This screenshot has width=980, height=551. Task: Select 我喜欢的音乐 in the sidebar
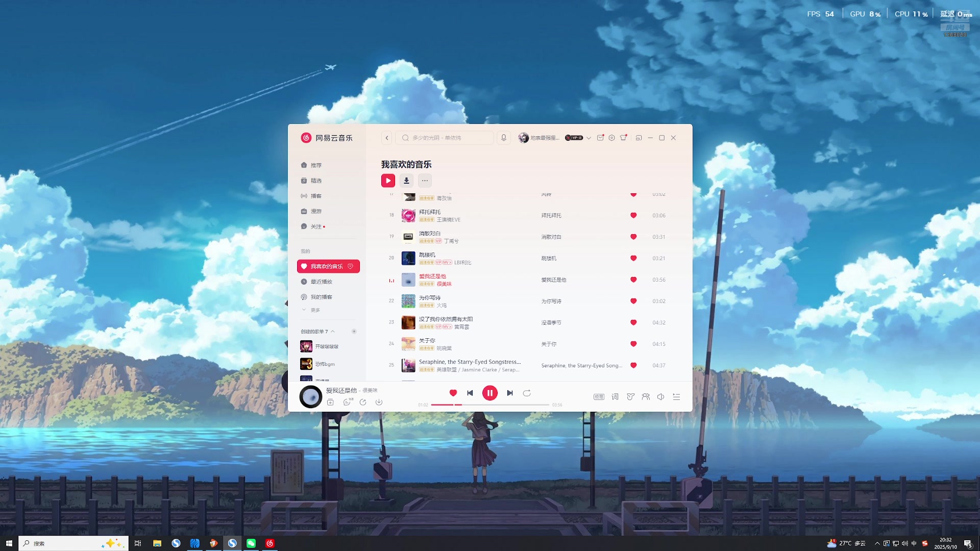pyautogui.click(x=328, y=266)
